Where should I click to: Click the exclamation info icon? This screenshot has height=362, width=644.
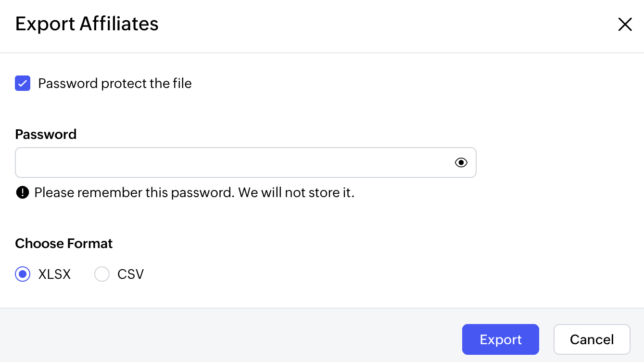(x=23, y=193)
